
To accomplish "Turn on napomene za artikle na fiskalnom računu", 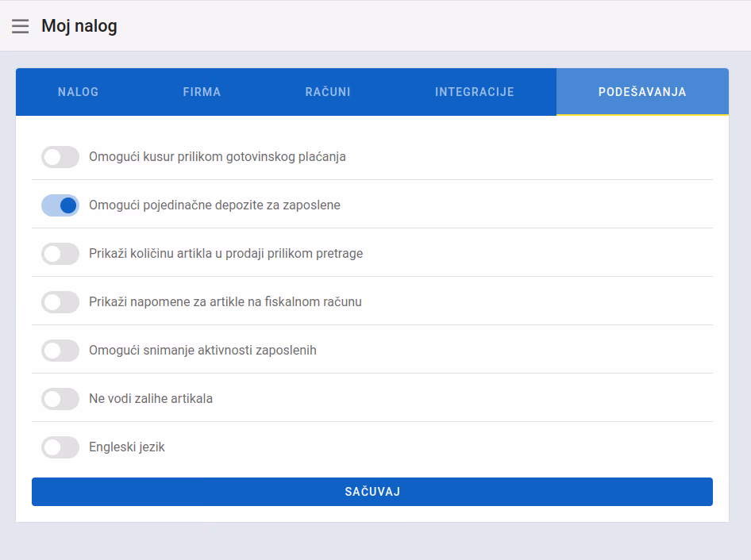I will 60,302.
